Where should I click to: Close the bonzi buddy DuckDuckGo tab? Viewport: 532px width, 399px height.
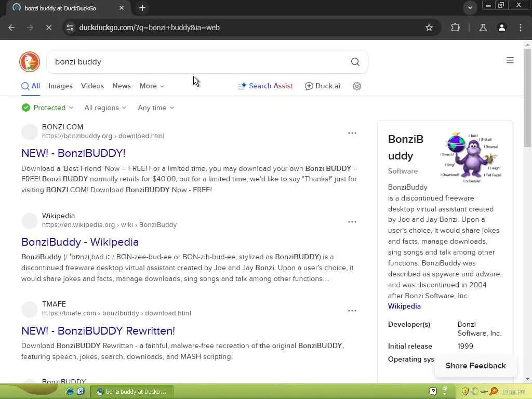pyautogui.click(x=122, y=8)
